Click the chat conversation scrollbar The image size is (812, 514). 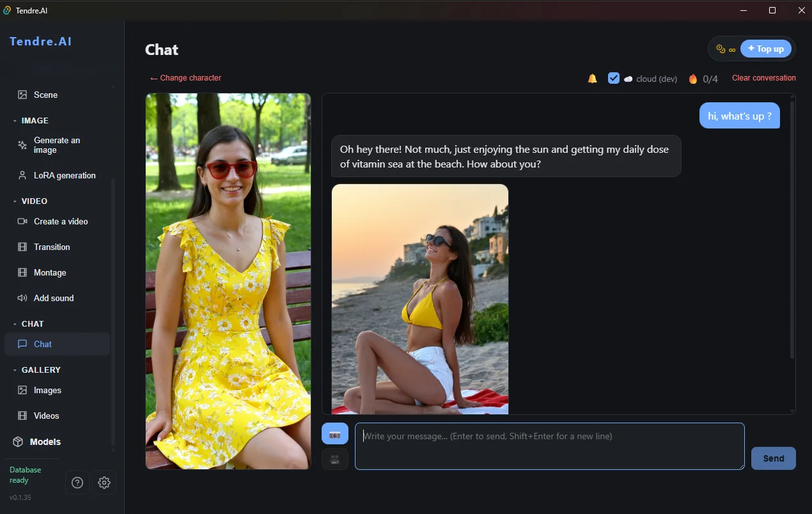pyautogui.click(x=792, y=230)
